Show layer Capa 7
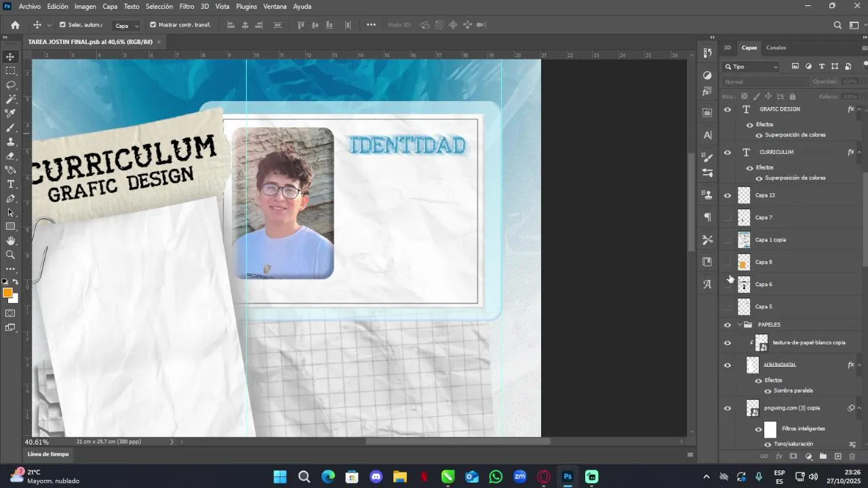 click(728, 218)
